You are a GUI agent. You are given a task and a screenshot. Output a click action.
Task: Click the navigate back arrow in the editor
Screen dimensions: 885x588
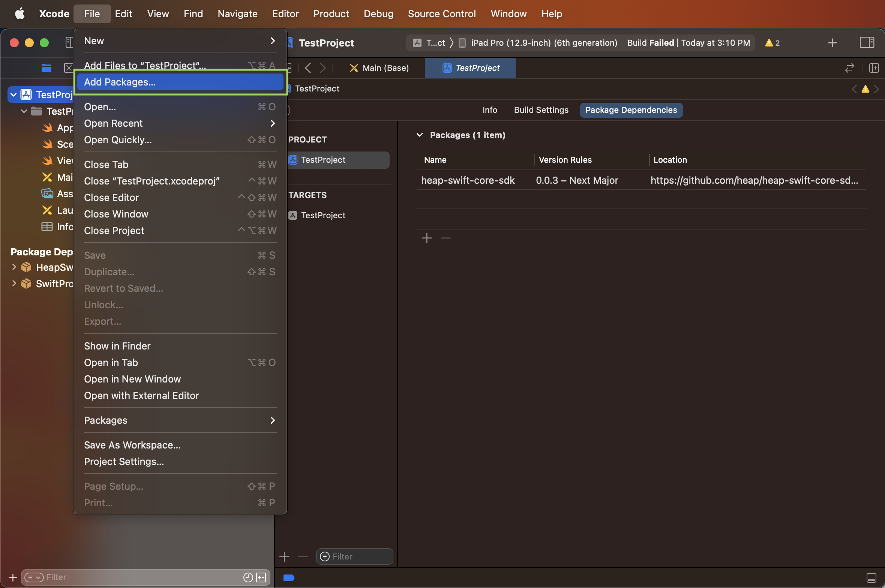tap(308, 68)
